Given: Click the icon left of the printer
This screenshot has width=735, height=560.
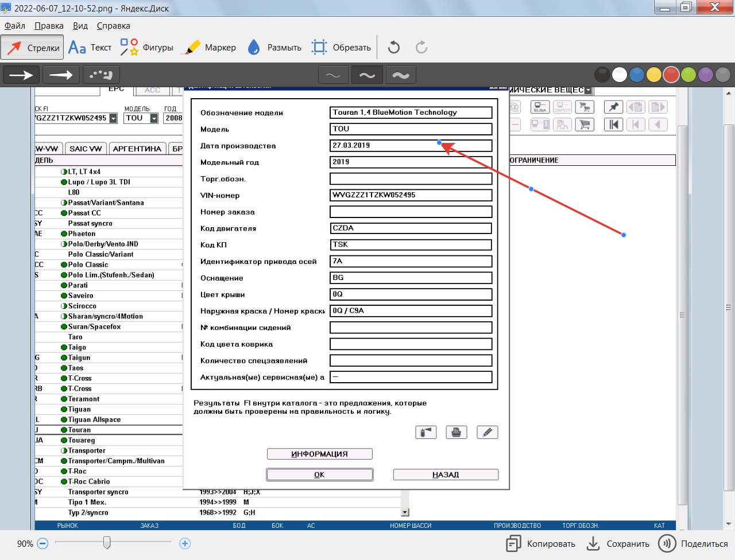Looking at the screenshot, I should tap(426, 432).
